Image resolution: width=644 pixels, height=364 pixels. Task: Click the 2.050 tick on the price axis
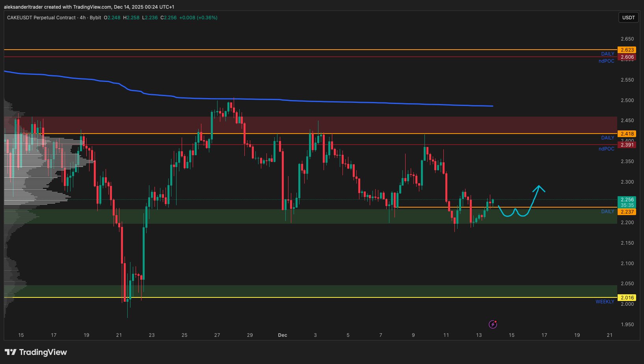pyautogui.click(x=627, y=284)
